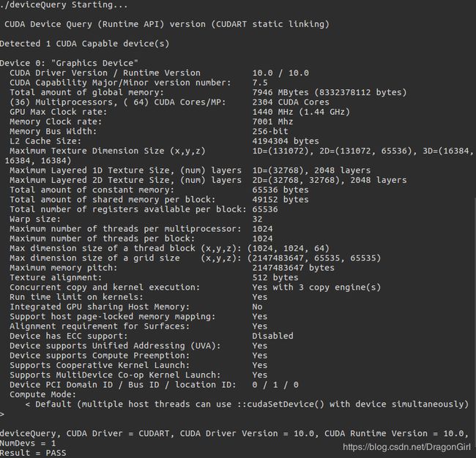Click the 'Result = PASS' line
Image resolution: width=476 pixels, height=458 pixels.
(33, 453)
